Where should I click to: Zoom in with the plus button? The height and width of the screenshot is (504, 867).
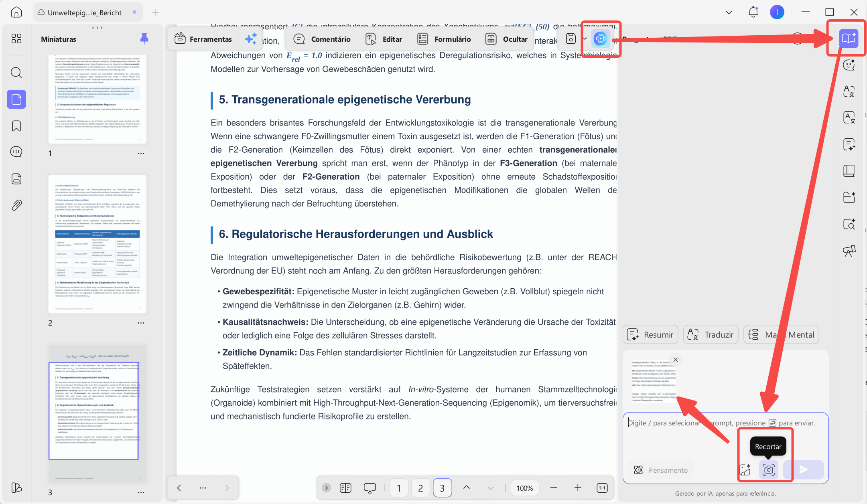[578, 488]
